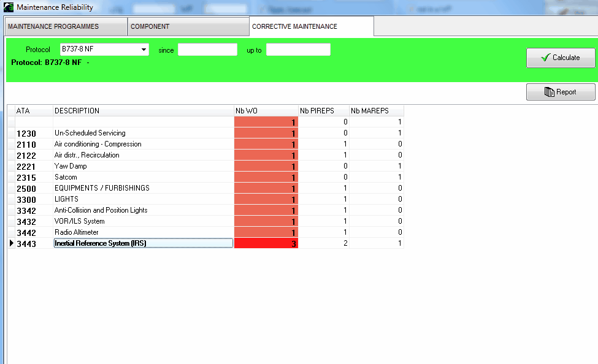Viewport: 598px width, 364px height.
Task: Click the Maintenance Reliability app icon
Action: (x=9, y=7)
